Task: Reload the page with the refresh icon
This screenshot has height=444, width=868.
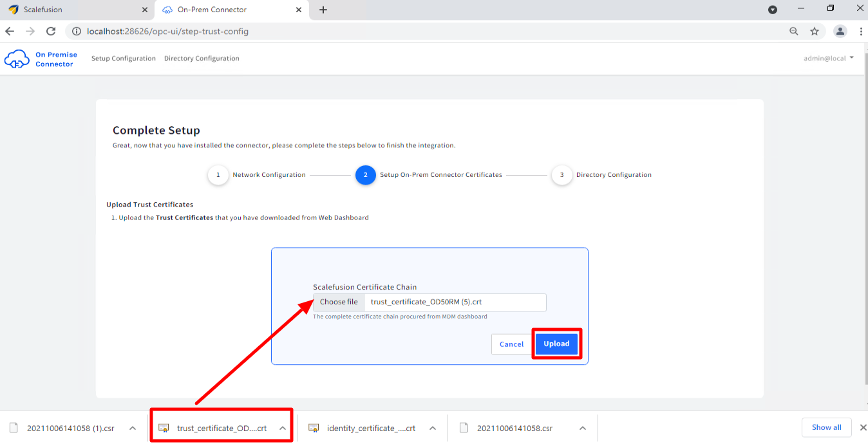Action: tap(51, 31)
